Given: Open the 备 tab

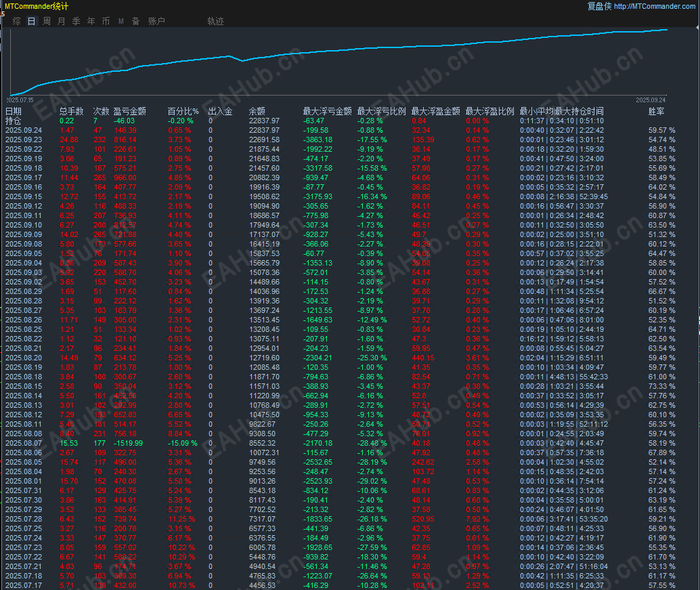Looking at the screenshot, I should click(x=135, y=21).
